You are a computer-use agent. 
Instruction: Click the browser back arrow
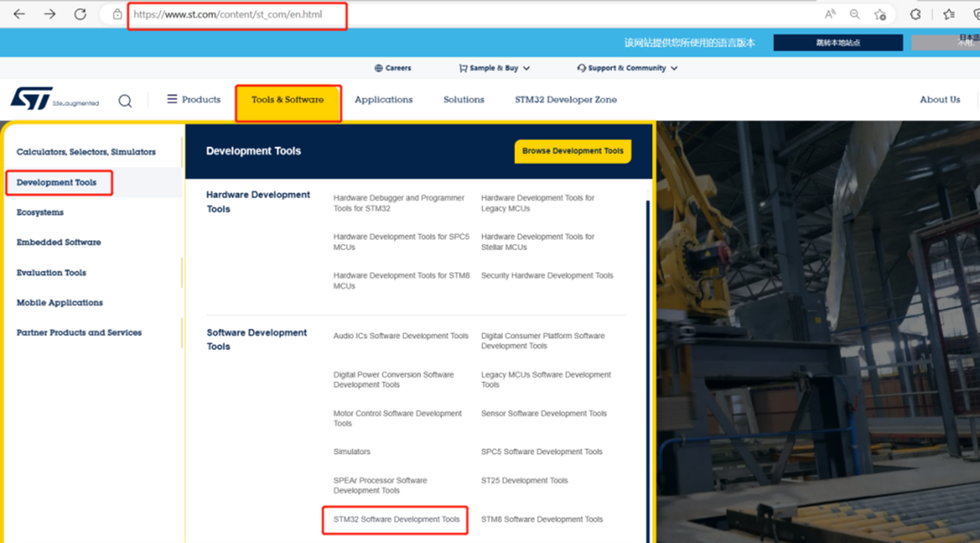click(x=19, y=14)
